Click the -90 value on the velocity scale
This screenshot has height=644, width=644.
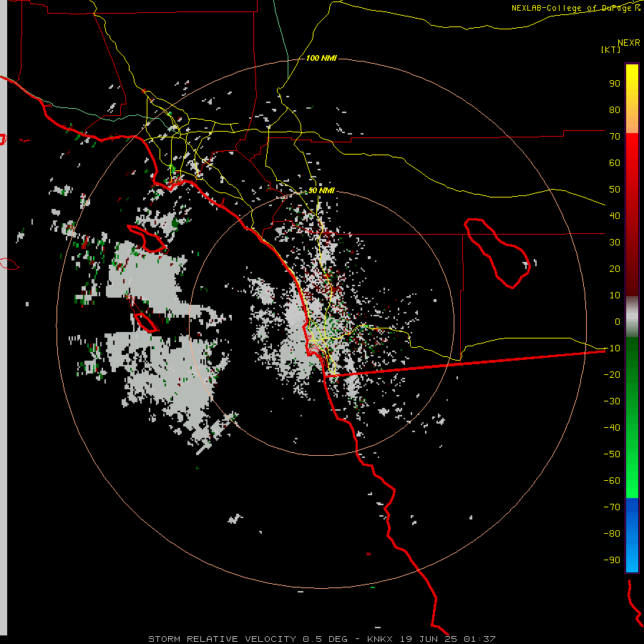pos(612,560)
